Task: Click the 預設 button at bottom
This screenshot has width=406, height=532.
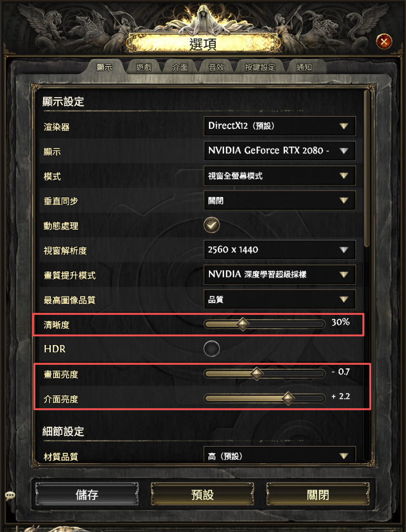Action: pyautogui.click(x=202, y=495)
